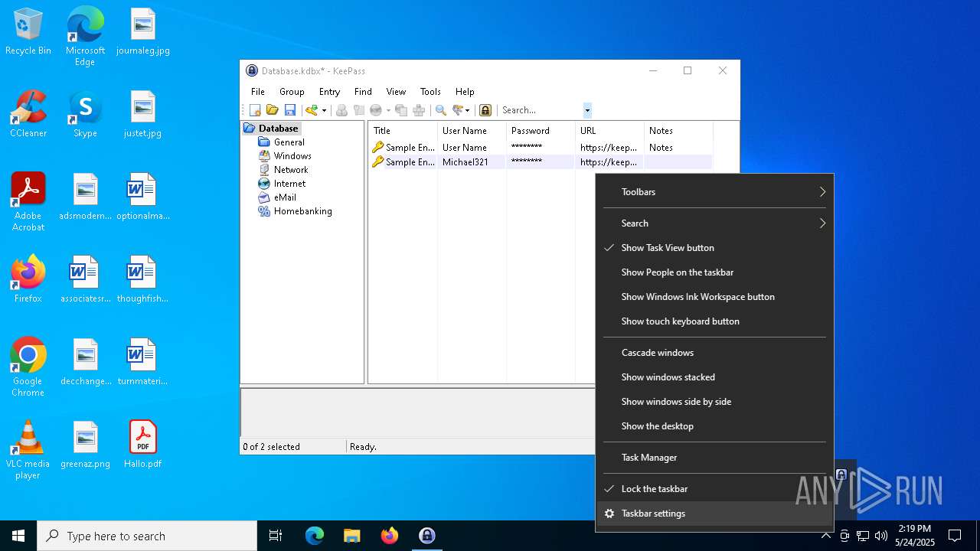This screenshot has width=980, height=551.
Task: Click the Find magnifier icon in toolbar
Action: (441, 110)
